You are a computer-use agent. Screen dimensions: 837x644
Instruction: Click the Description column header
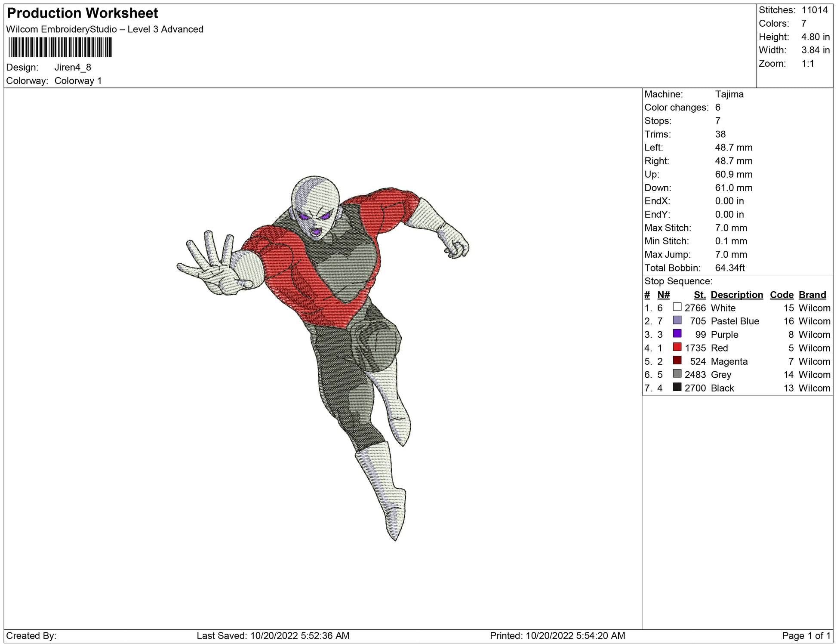pos(736,295)
